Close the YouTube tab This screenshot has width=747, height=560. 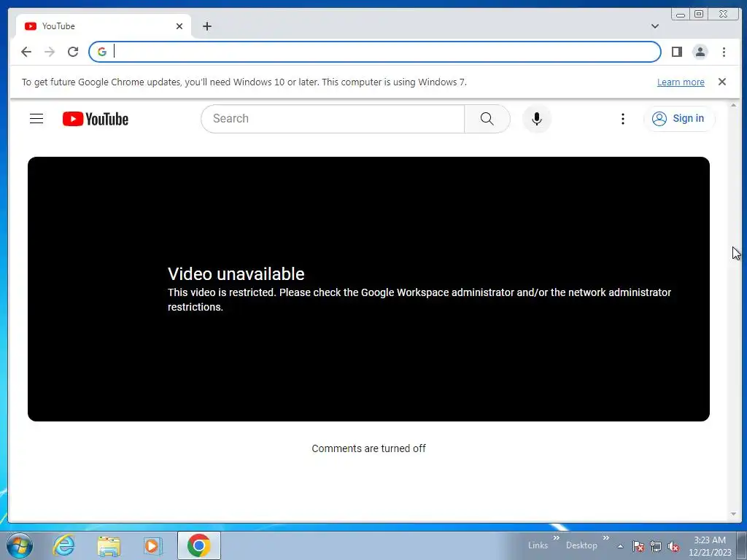179,26
